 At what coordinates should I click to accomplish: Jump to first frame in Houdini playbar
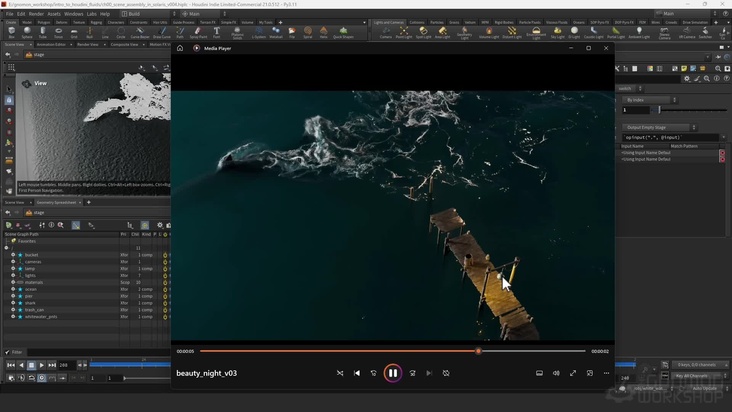click(11, 365)
